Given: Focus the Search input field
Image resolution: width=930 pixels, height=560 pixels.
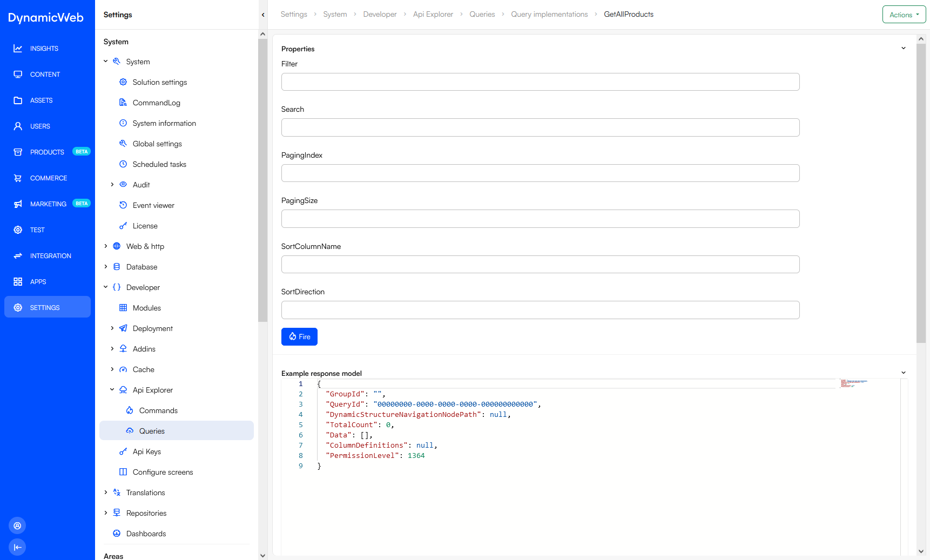Looking at the screenshot, I should pyautogui.click(x=540, y=127).
